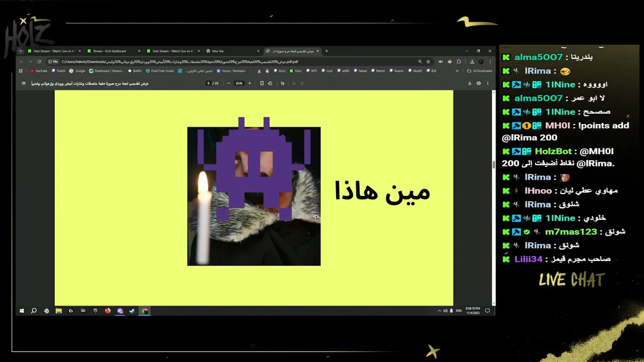Zoom out of the PDF page

[228, 83]
